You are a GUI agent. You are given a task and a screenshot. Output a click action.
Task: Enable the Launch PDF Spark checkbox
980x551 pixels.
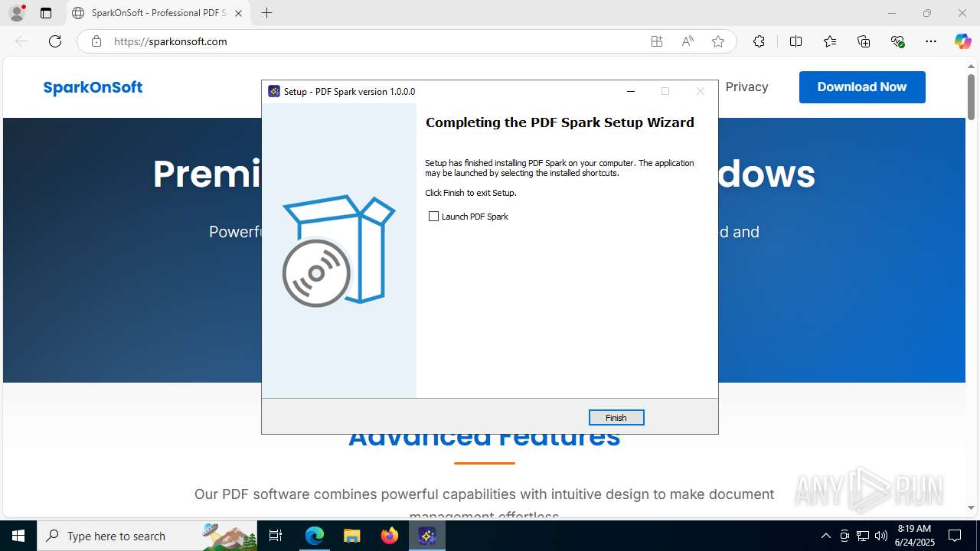[x=434, y=217]
